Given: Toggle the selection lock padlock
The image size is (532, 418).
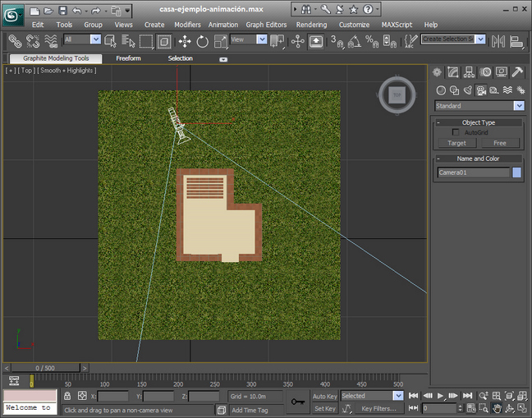Looking at the screenshot, I should click(x=68, y=396).
